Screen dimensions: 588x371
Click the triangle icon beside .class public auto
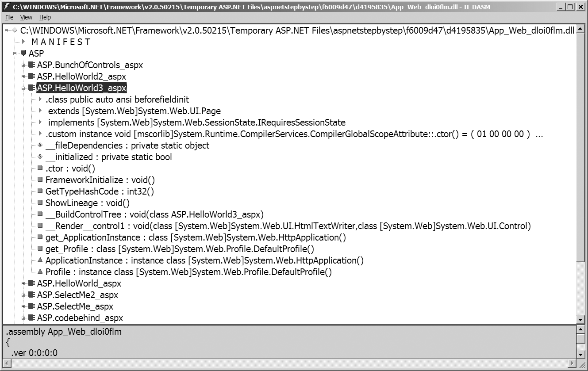[40, 99]
